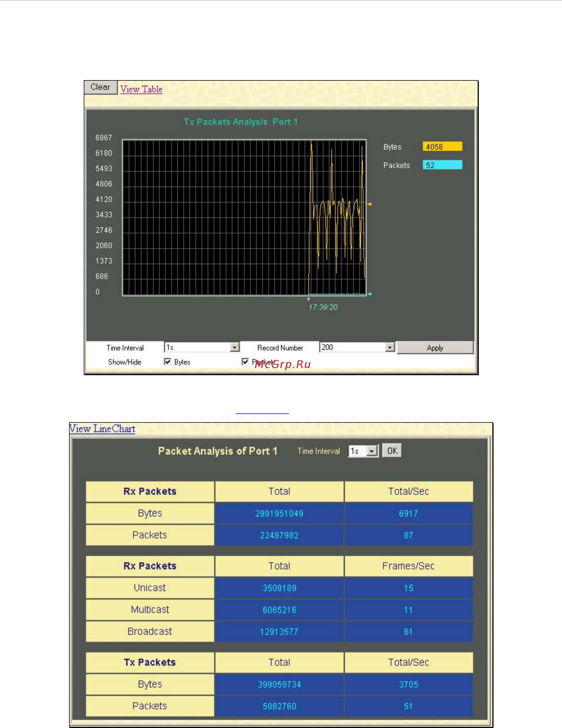Viewport: 562px width, 728px height.
Task: Open the table Time Interval 1s dropdown
Action: click(x=363, y=451)
